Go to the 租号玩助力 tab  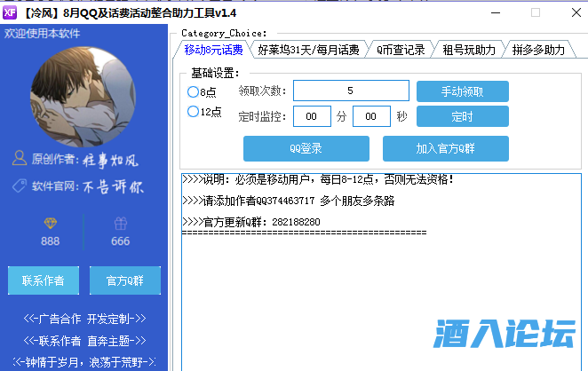click(469, 51)
